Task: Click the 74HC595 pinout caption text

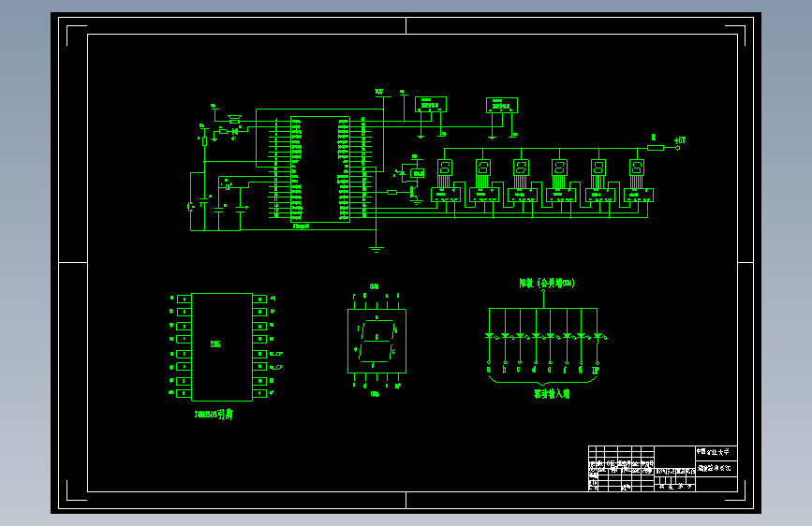Action: pyautogui.click(x=214, y=415)
